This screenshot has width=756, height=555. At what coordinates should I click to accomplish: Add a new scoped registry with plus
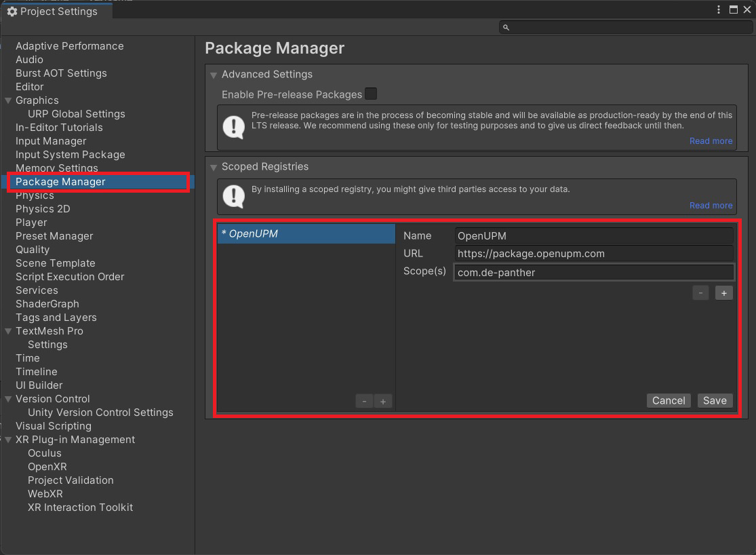(383, 401)
